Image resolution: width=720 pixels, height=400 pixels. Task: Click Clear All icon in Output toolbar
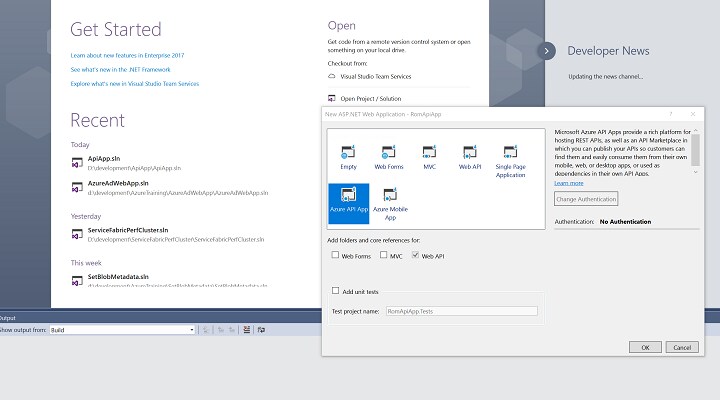click(x=247, y=330)
